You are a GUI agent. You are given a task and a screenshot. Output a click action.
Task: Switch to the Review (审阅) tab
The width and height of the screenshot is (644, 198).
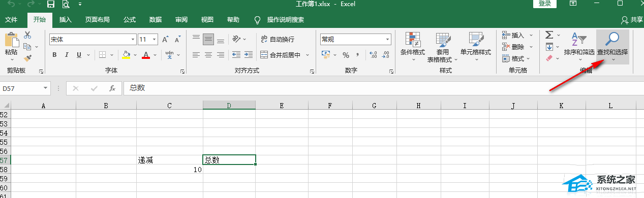coord(181,20)
